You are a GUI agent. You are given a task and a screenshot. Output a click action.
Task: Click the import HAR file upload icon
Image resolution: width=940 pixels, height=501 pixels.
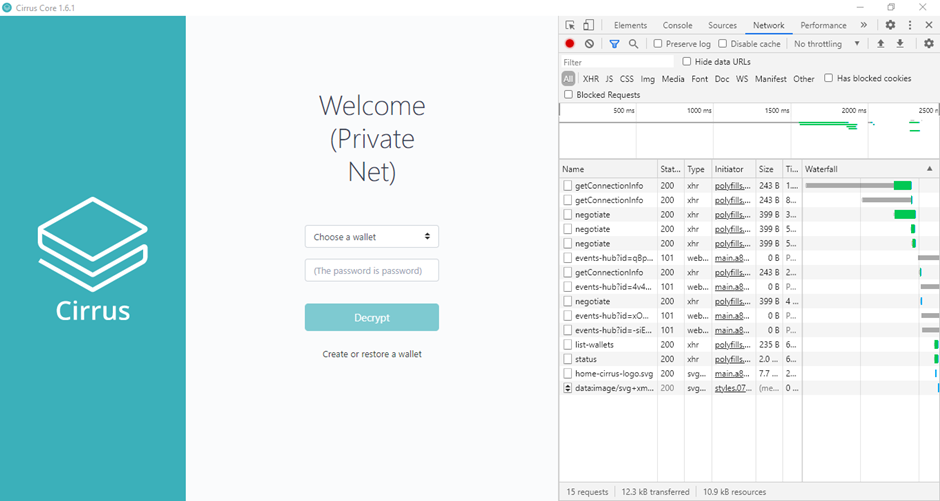pyautogui.click(x=881, y=44)
